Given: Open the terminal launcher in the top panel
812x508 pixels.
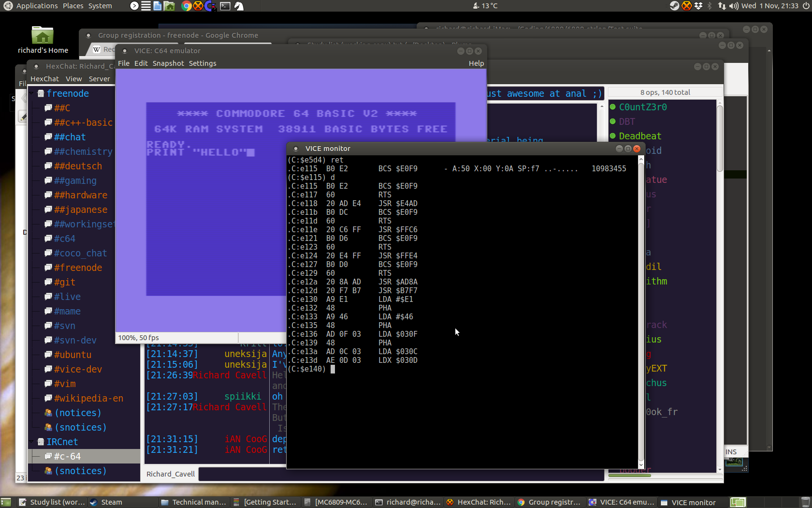Looking at the screenshot, I should coord(225,6).
